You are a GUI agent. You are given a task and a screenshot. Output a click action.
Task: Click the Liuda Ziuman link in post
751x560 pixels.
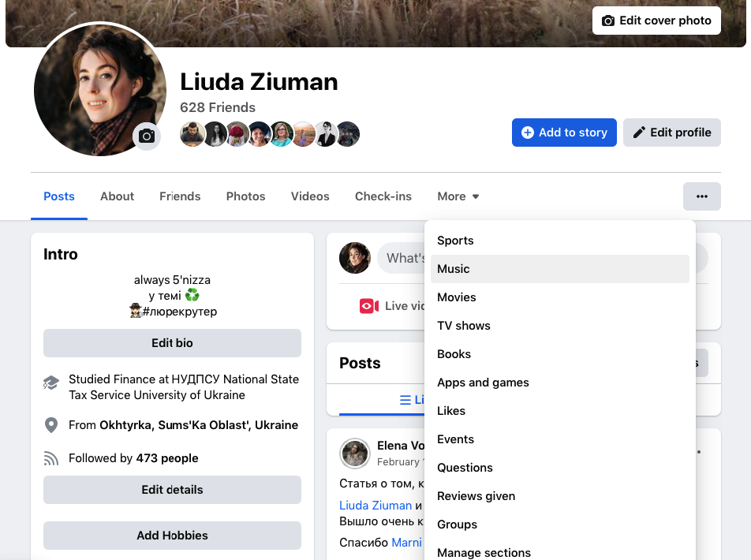click(375, 506)
